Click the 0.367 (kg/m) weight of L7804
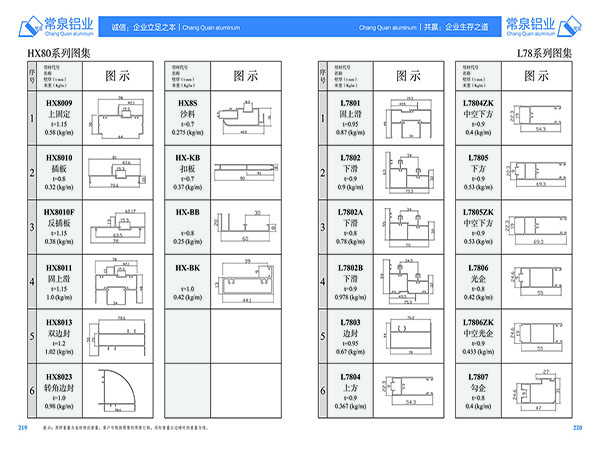 click(351, 406)
